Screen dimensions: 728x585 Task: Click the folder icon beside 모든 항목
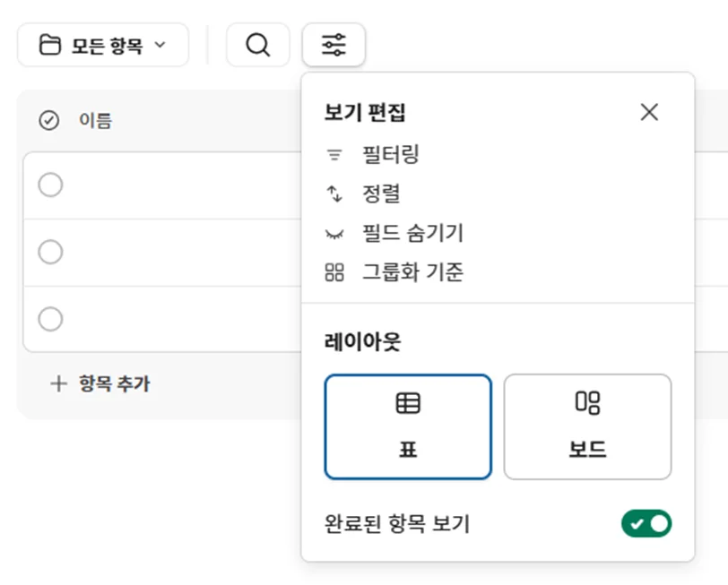(50, 46)
